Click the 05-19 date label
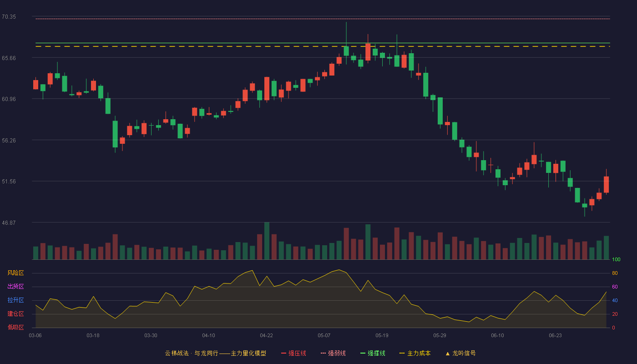The width and height of the screenshot is (637, 364). click(382, 335)
